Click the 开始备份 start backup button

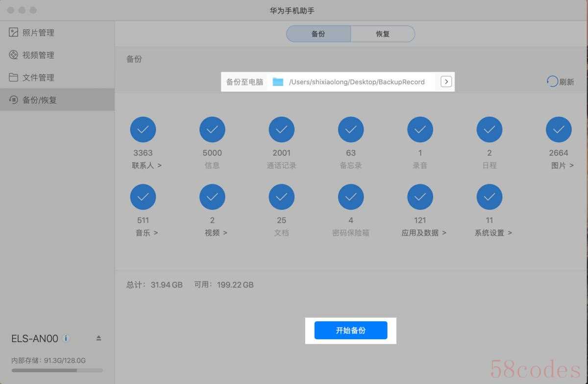click(351, 331)
